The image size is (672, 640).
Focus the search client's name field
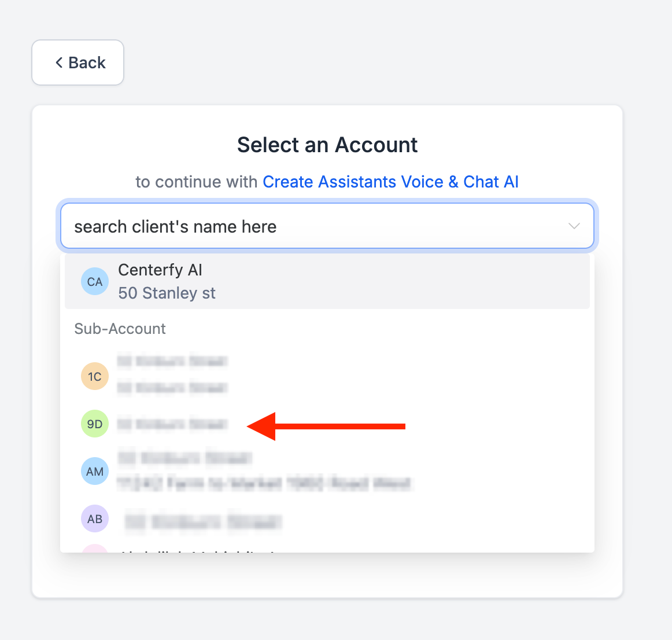[312, 226]
